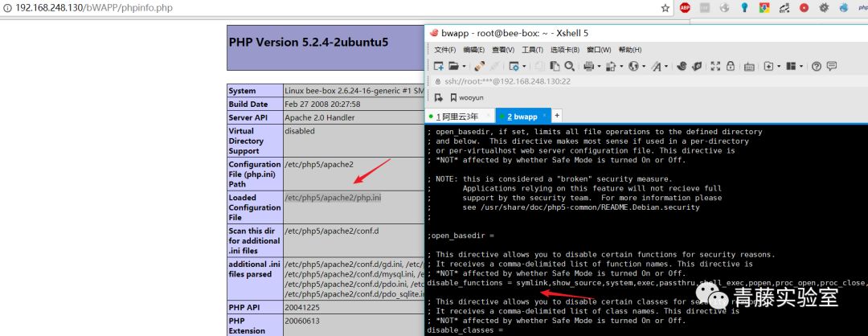Click the font letter A icon in Xshell
Image resolution: width=868 pixels, height=336 pixels.
(656, 67)
